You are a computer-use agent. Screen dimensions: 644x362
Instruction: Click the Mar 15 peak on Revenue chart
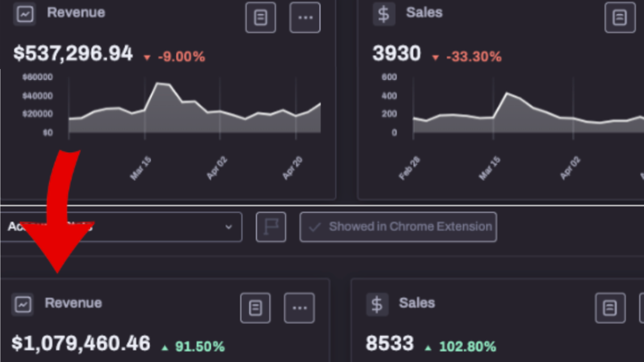pos(158,84)
